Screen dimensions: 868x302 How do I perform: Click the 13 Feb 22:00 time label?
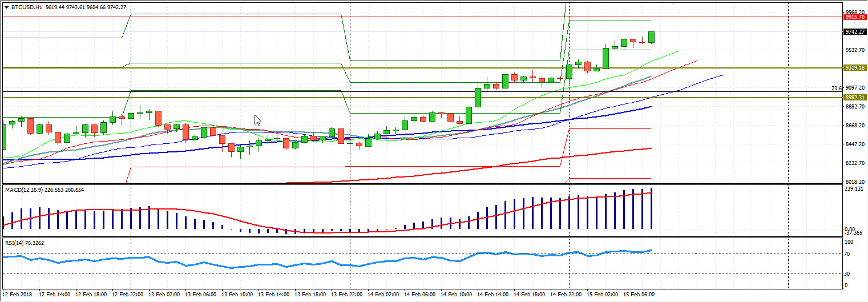(x=346, y=295)
